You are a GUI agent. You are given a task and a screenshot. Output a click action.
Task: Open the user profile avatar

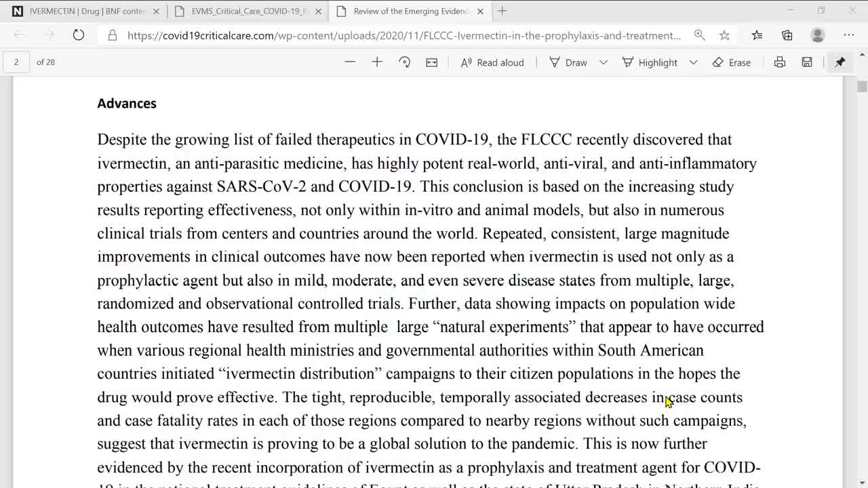coord(818,35)
